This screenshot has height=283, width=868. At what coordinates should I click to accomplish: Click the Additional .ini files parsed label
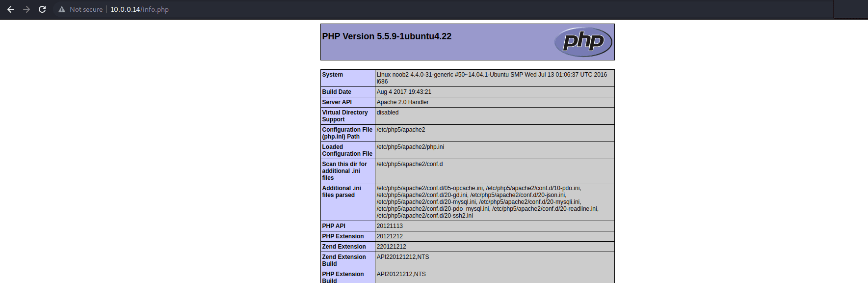pos(342,192)
